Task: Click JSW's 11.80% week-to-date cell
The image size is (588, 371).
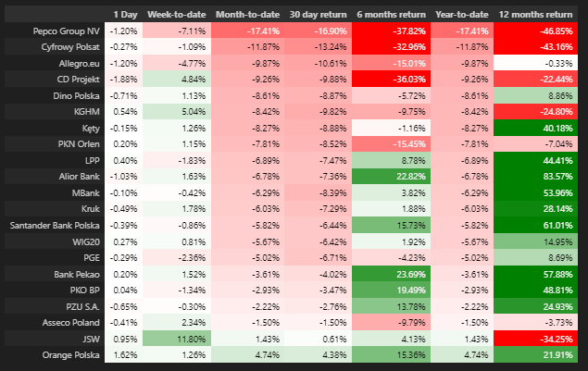Action: 177,339
